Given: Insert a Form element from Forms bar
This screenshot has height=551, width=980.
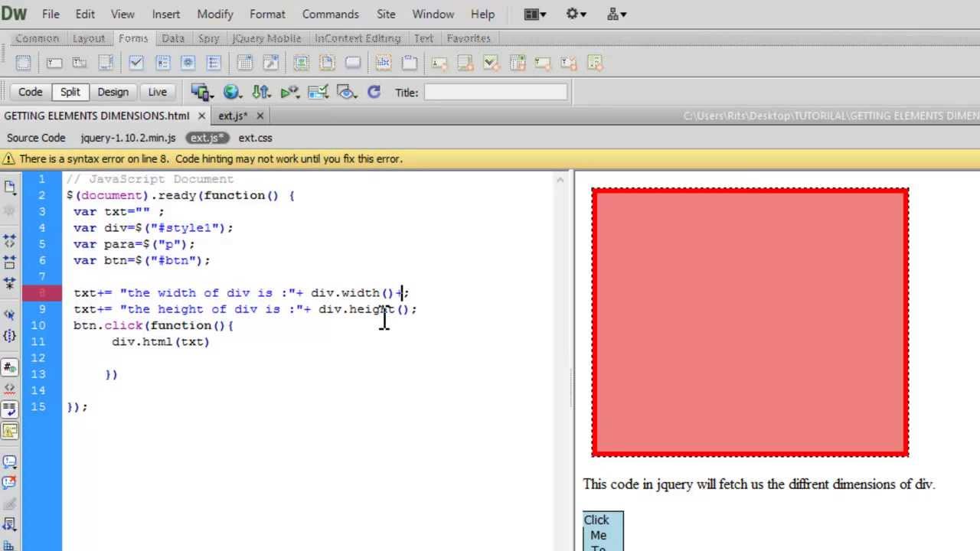Looking at the screenshot, I should pyautogui.click(x=23, y=63).
